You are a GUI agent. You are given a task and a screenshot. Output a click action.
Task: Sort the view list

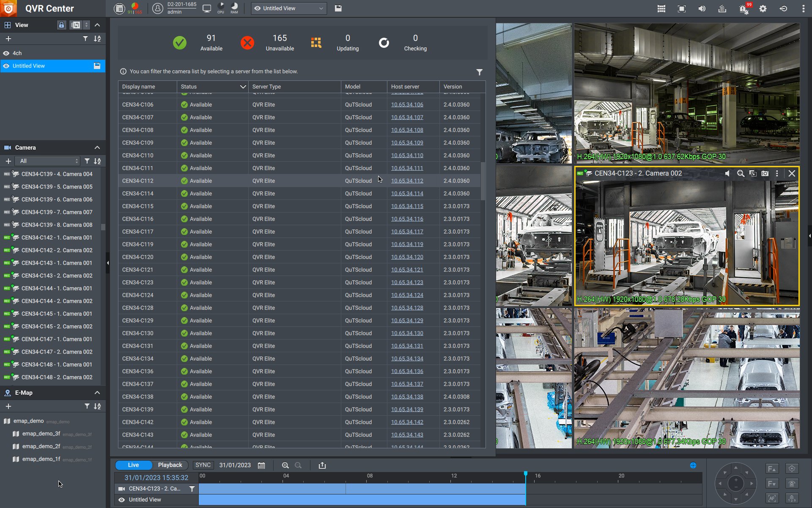(97, 39)
